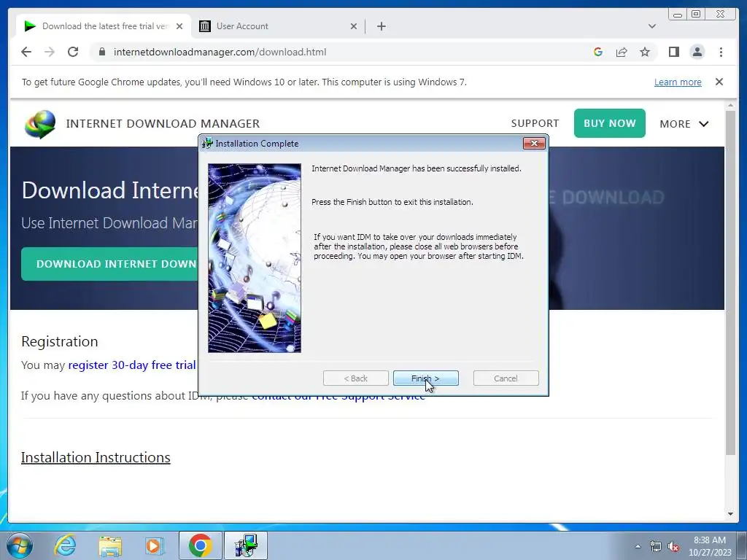Screen dimensions: 747x560
Task: Click Cancel in Installation Complete dialog
Action: pos(506,378)
